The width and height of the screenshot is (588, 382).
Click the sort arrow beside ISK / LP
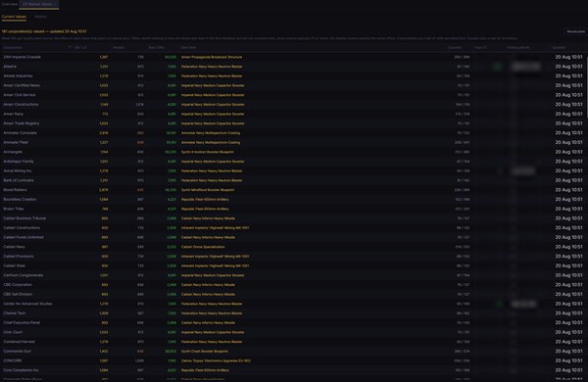(70, 48)
